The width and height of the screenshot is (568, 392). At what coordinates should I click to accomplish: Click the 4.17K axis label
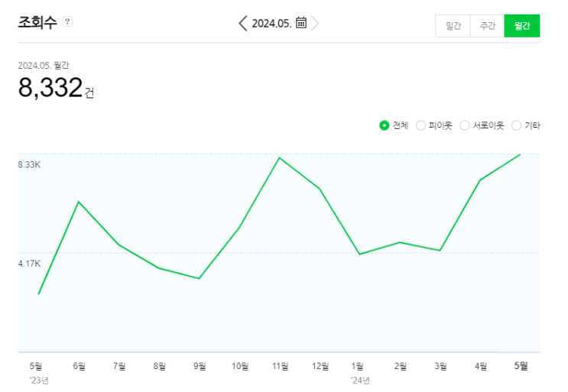pyautogui.click(x=29, y=264)
